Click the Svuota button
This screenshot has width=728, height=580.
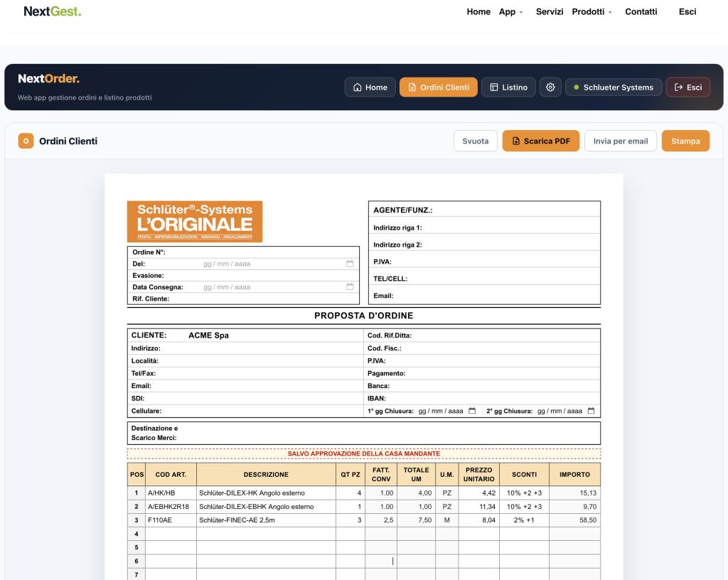point(476,141)
